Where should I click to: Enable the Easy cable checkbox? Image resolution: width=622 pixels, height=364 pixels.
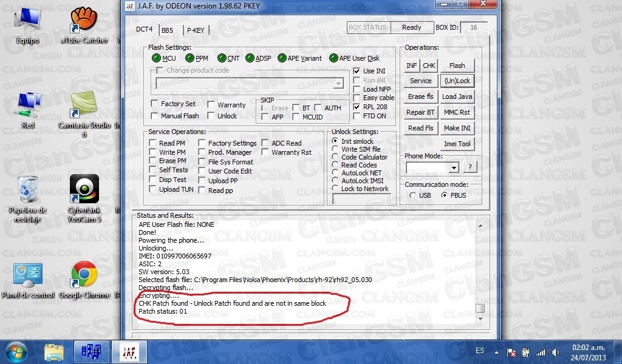[x=357, y=98]
